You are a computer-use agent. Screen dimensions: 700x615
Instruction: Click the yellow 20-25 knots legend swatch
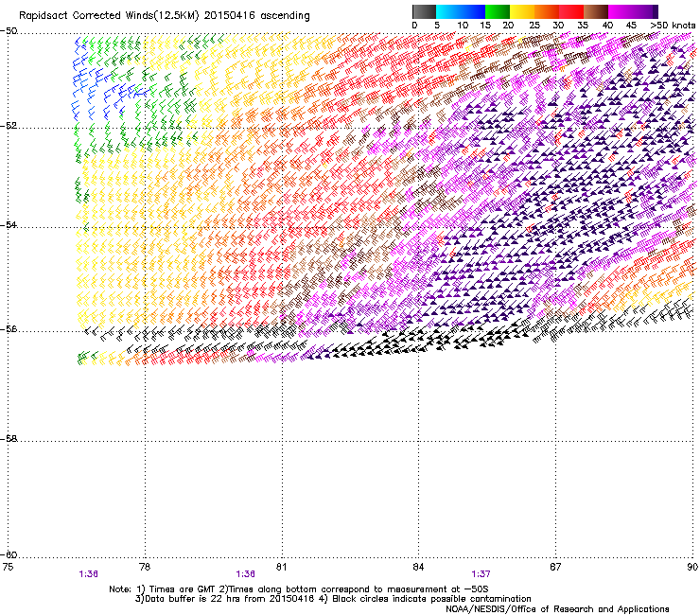point(522,11)
